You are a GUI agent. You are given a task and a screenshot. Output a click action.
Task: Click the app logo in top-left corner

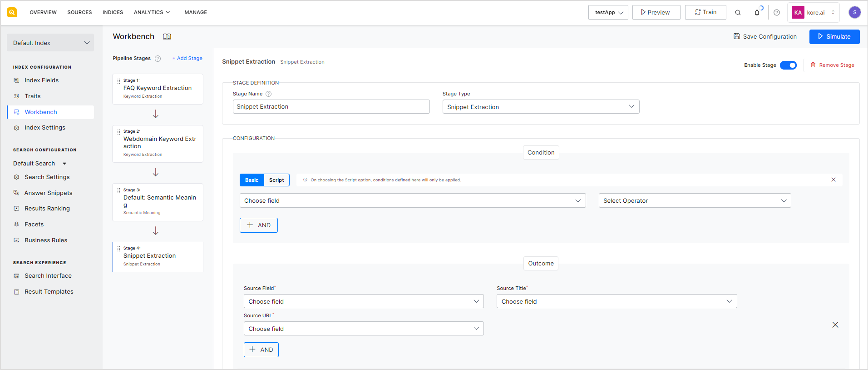click(x=12, y=12)
